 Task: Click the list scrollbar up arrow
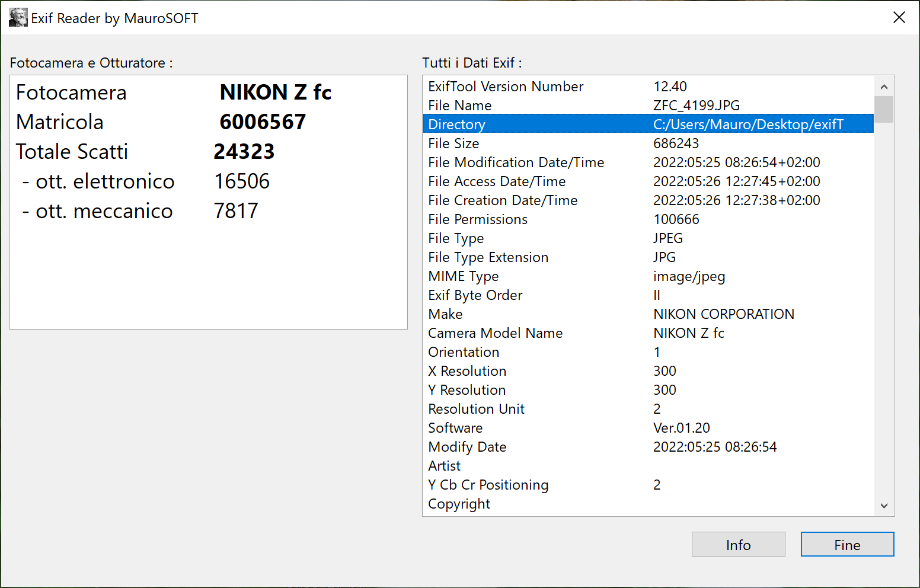point(884,87)
